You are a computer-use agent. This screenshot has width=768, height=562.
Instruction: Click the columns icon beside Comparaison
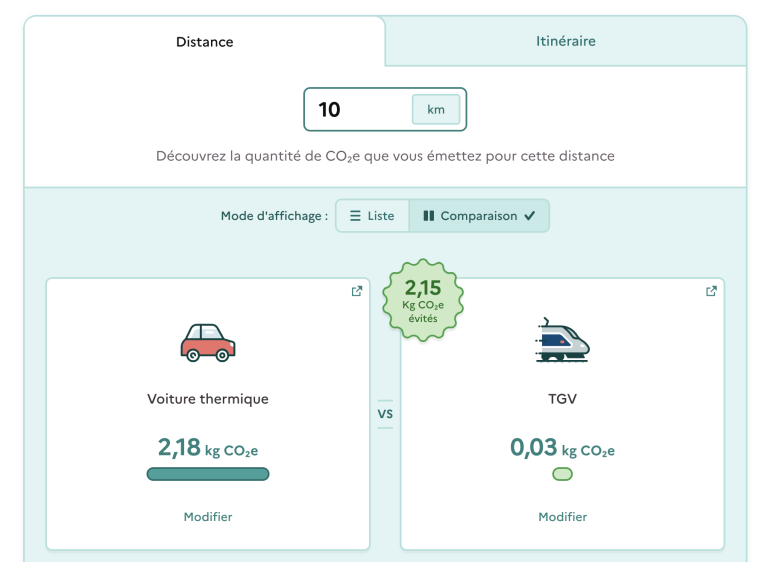click(429, 216)
